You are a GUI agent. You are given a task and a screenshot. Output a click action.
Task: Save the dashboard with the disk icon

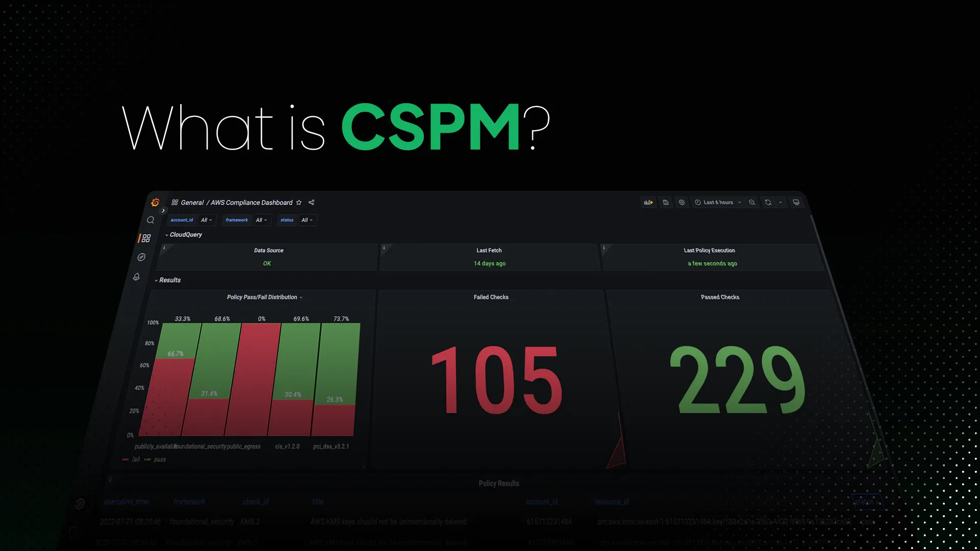tap(666, 203)
